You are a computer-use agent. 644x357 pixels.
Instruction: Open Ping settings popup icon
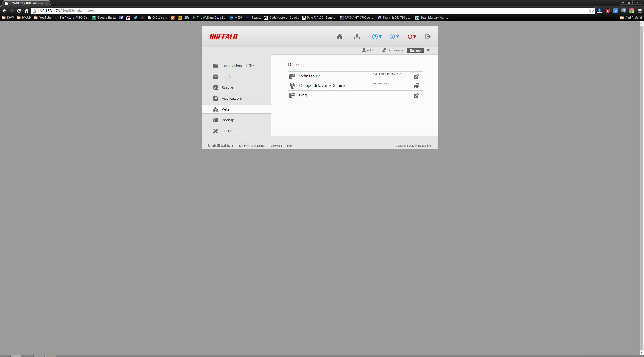417,95
